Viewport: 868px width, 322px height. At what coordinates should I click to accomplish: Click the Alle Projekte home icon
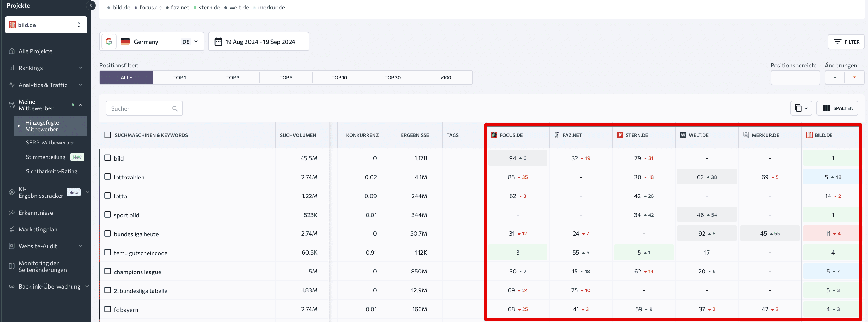(x=12, y=51)
